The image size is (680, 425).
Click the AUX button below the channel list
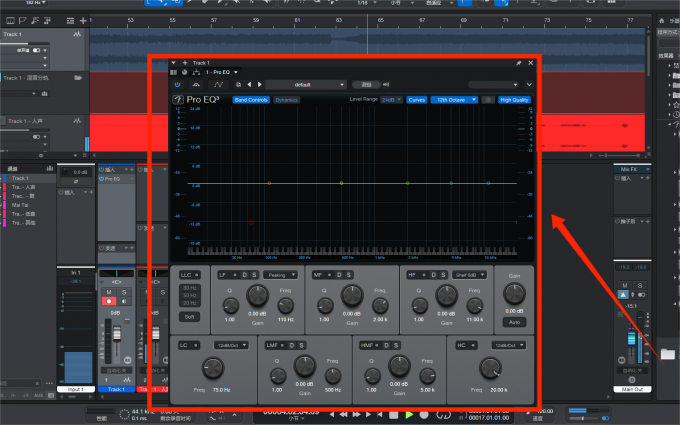[x=38, y=396]
